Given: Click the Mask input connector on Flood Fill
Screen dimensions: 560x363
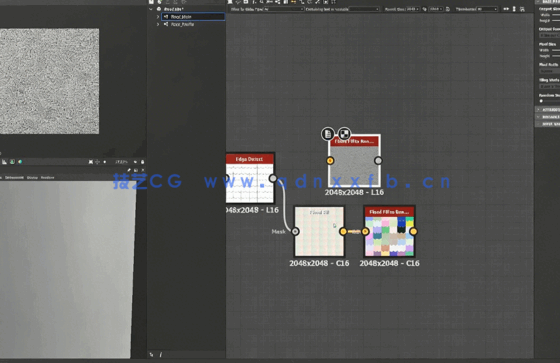Looking at the screenshot, I should click(x=295, y=232).
